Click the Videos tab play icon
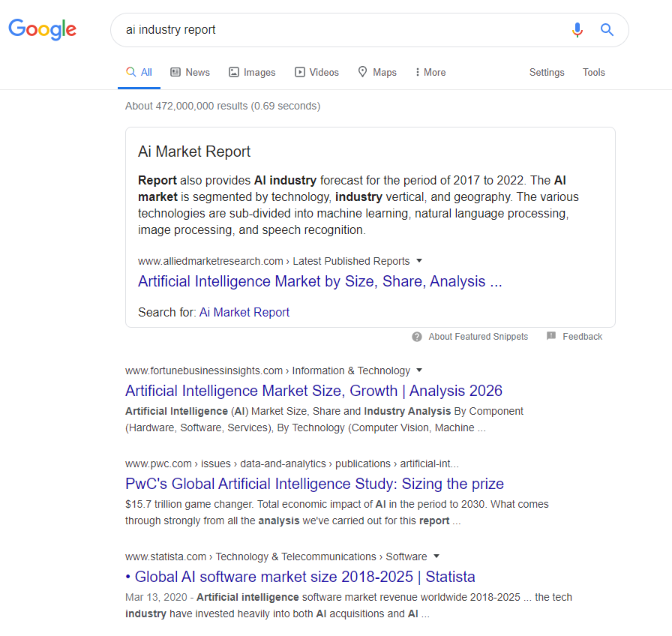Viewport: 672px width, 636px height. coord(299,72)
